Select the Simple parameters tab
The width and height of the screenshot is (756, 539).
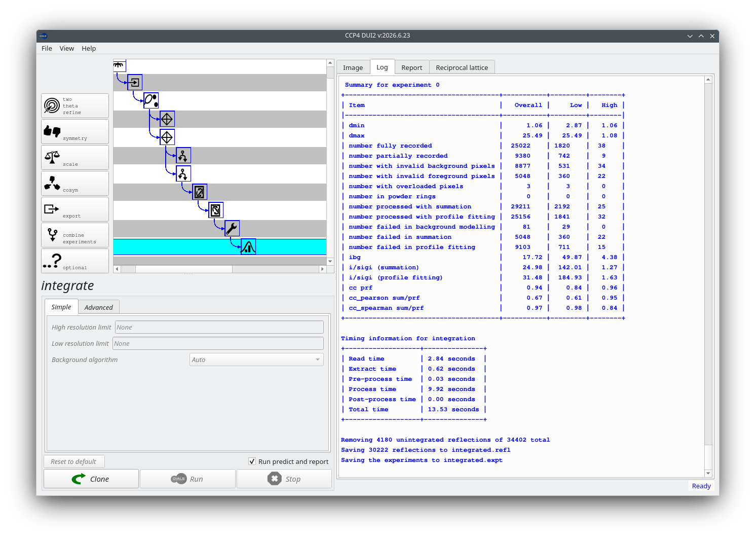pyautogui.click(x=61, y=307)
